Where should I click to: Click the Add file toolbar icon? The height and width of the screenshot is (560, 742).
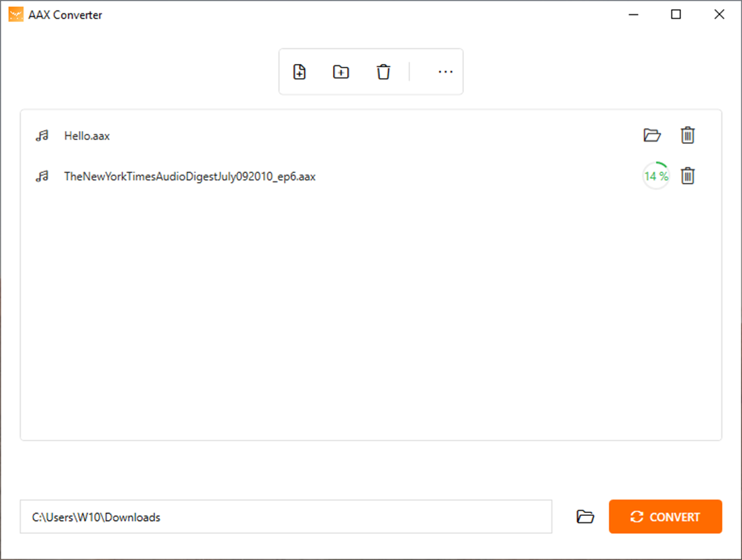[x=300, y=71]
